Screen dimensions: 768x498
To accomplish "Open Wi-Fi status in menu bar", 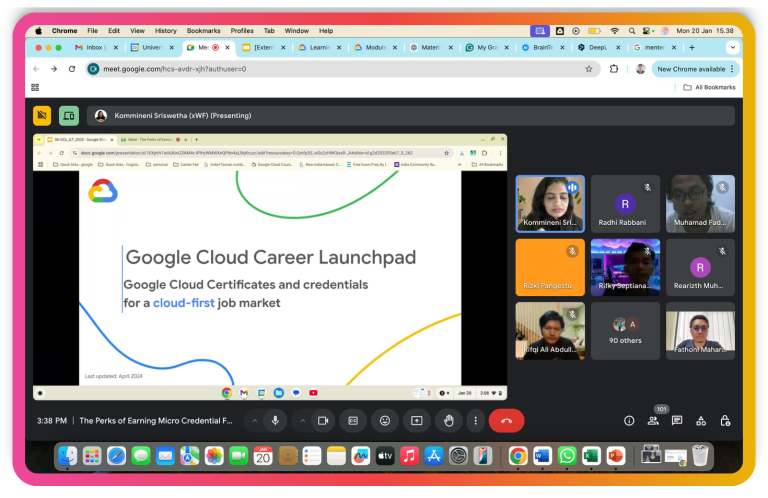I will tap(614, 30).
